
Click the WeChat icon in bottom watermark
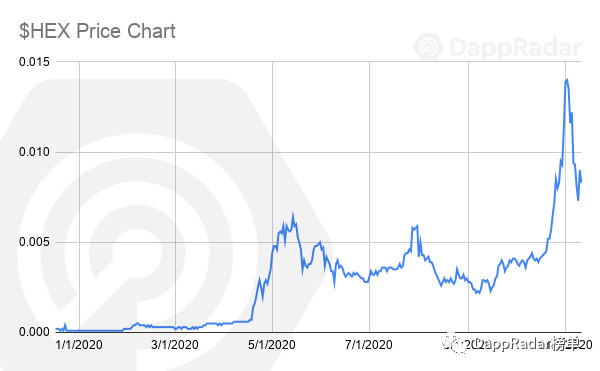click(x=457, y=345)
